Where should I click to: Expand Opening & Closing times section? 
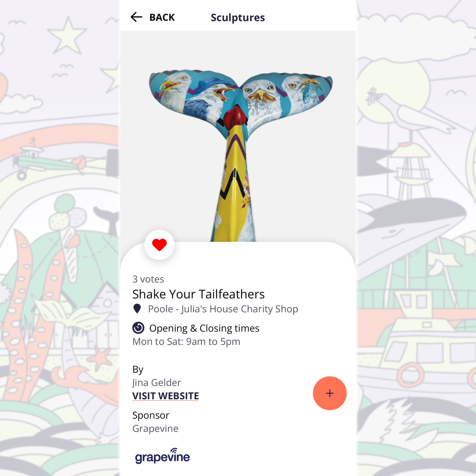(204, 328)
